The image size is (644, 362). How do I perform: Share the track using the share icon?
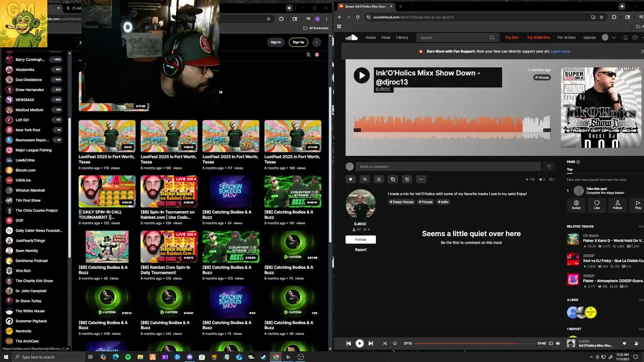point(379,179)
